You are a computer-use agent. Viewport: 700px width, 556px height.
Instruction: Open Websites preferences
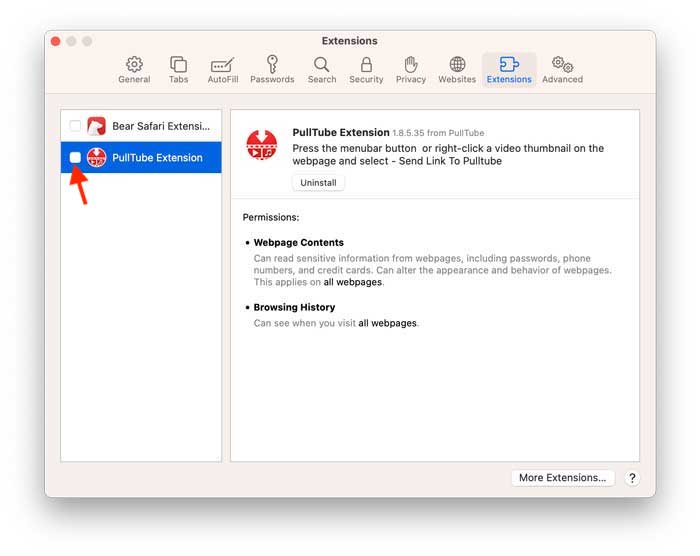[457, 70]
